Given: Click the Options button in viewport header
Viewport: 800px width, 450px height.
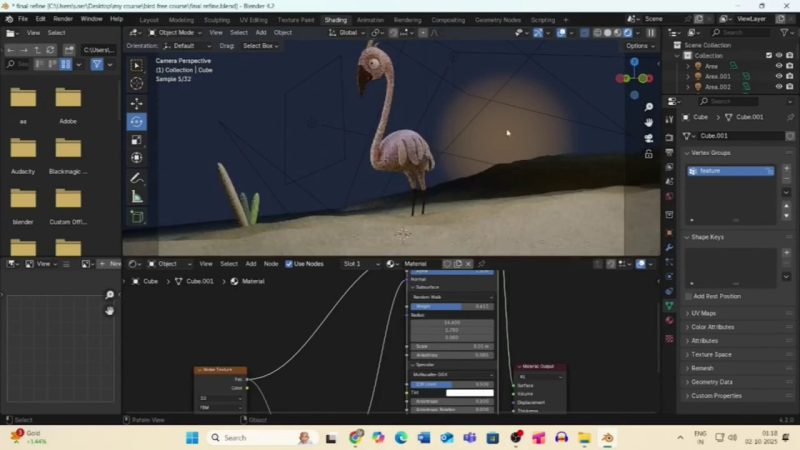Looking at the screenshot, I should [639, 46].
